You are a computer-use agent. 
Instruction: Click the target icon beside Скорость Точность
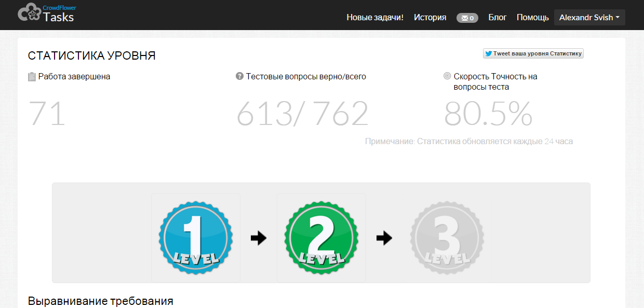(x=447, y=76)
